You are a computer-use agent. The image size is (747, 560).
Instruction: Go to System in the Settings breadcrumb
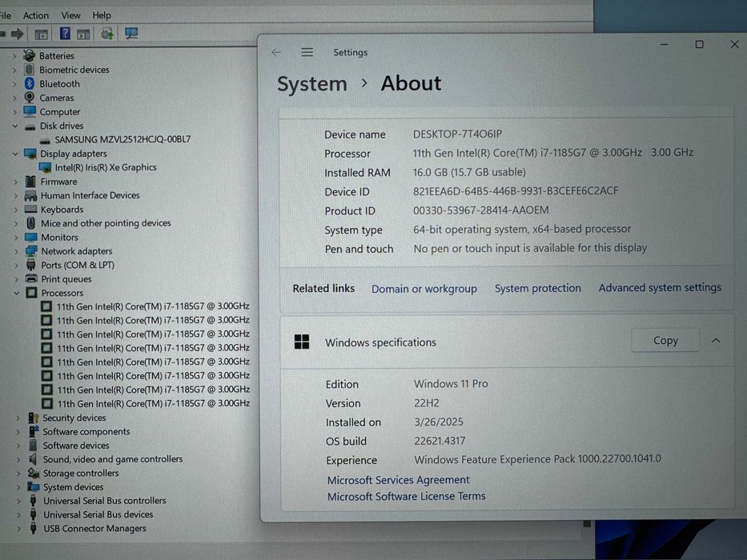point(312,84)
